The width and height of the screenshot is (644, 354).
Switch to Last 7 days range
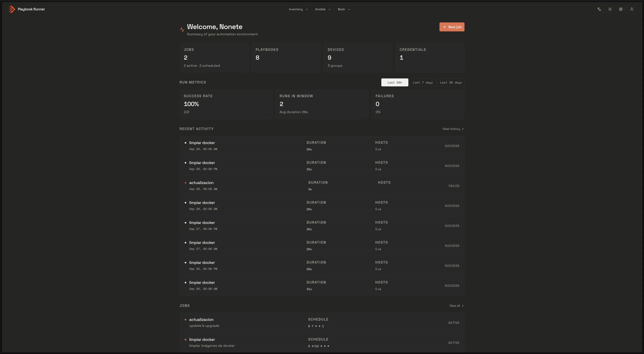(423, 83)
